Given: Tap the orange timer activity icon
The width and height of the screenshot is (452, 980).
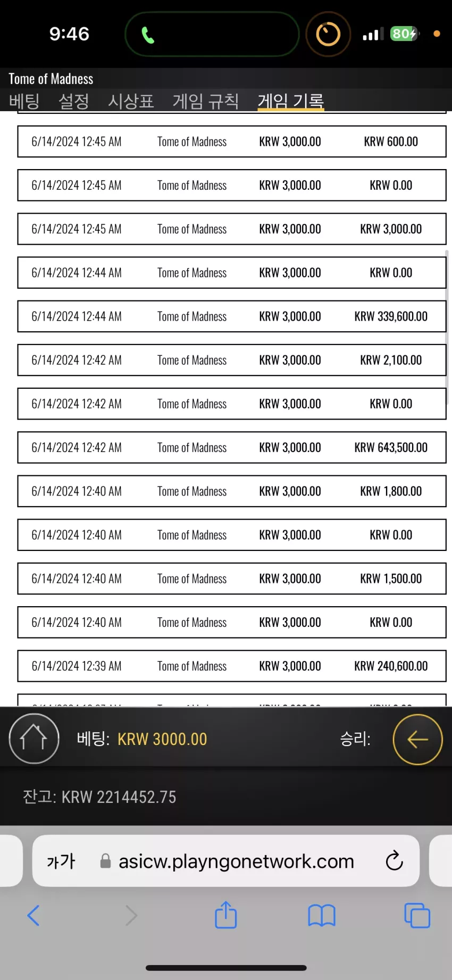Looking at the screenshot, I should 328,35.
